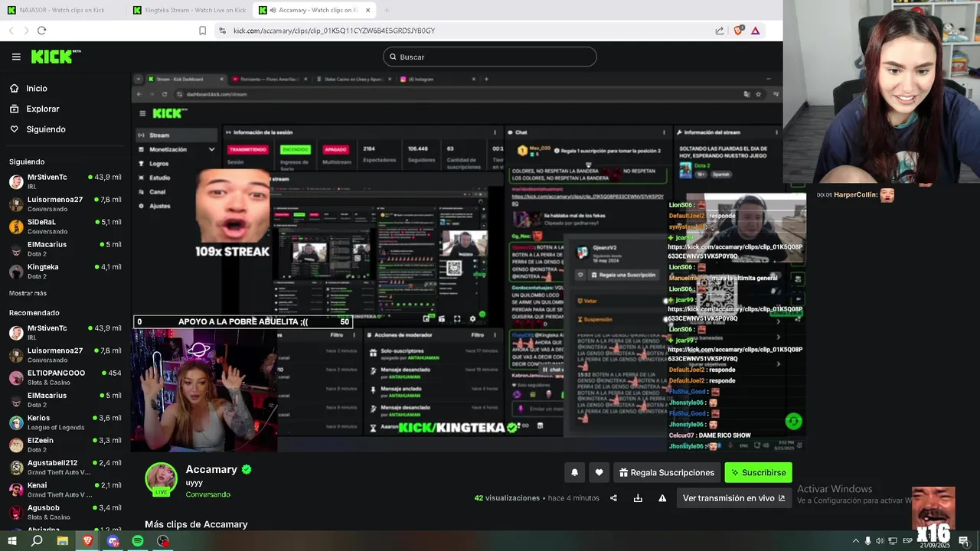Open Brave browser from the taskbar
The height and width of the screenshot is (551, 980).
[x=87, y=541]
